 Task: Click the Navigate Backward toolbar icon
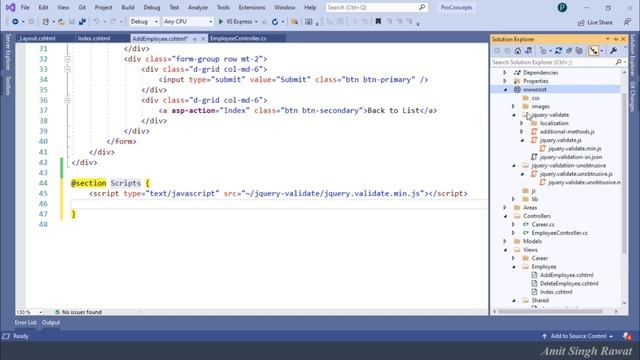coord(15,22)
